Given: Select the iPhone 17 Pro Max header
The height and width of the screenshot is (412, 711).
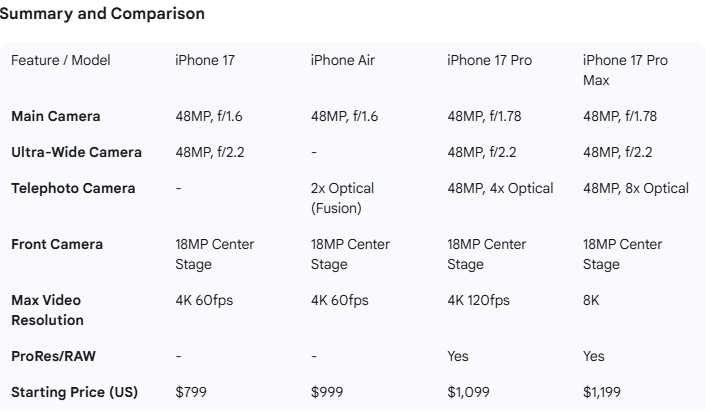Looking at the screenshot, I should pos(624,69).
